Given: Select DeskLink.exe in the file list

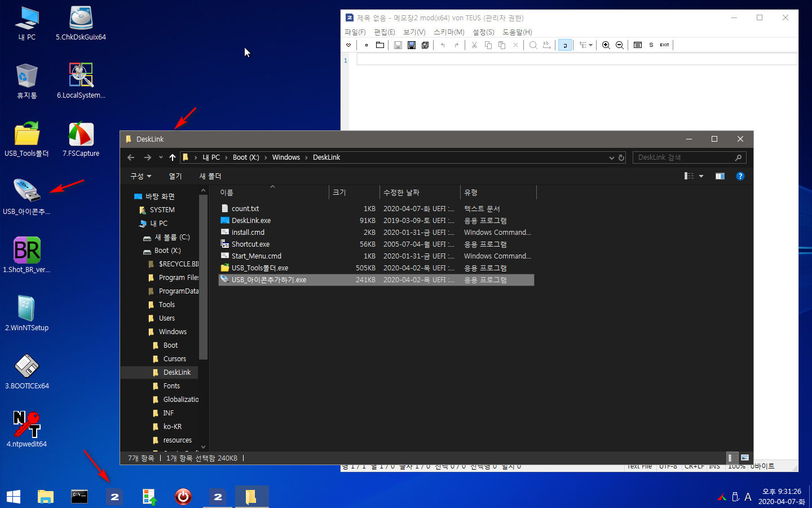Looking at the screenshot, I should [x=251, y=221].
